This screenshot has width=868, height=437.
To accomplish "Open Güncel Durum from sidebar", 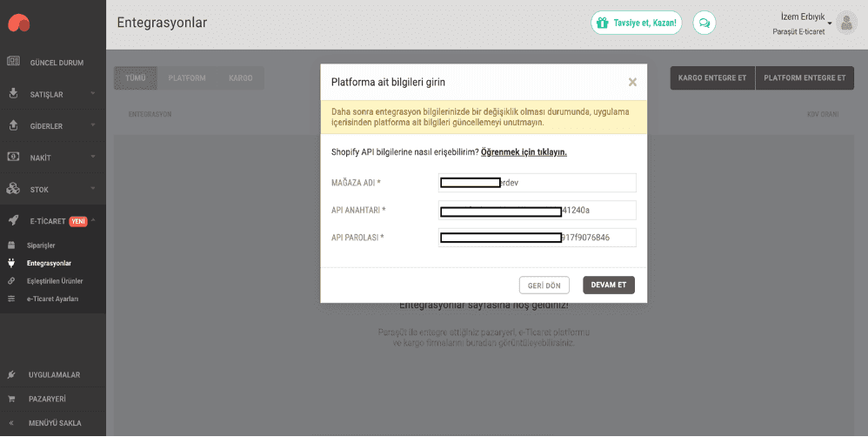I will (57, 63).
